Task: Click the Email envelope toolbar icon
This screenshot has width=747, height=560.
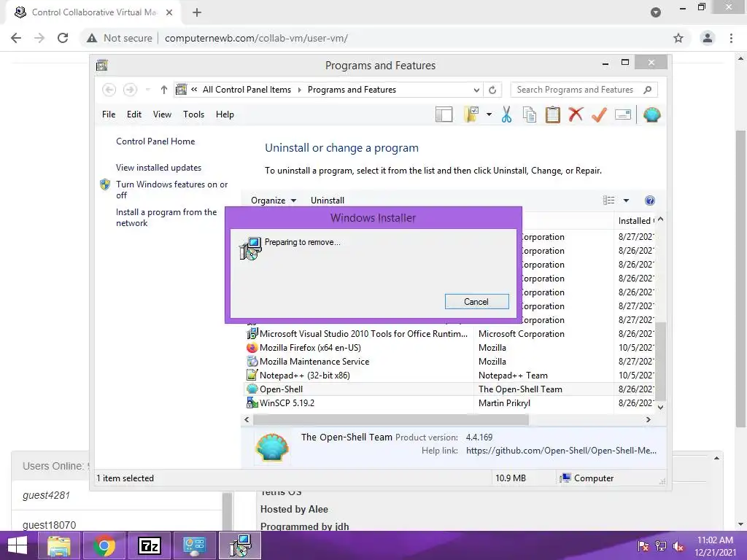Action: 623,114
